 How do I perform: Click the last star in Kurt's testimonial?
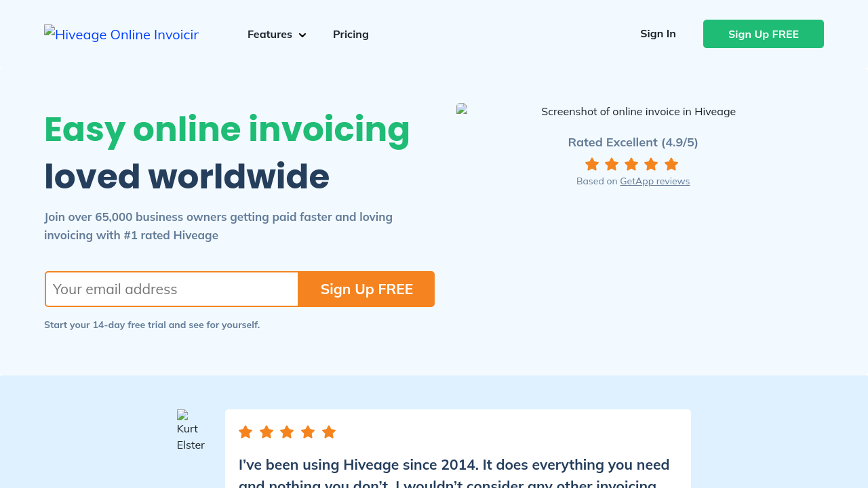tap(329, 432)
